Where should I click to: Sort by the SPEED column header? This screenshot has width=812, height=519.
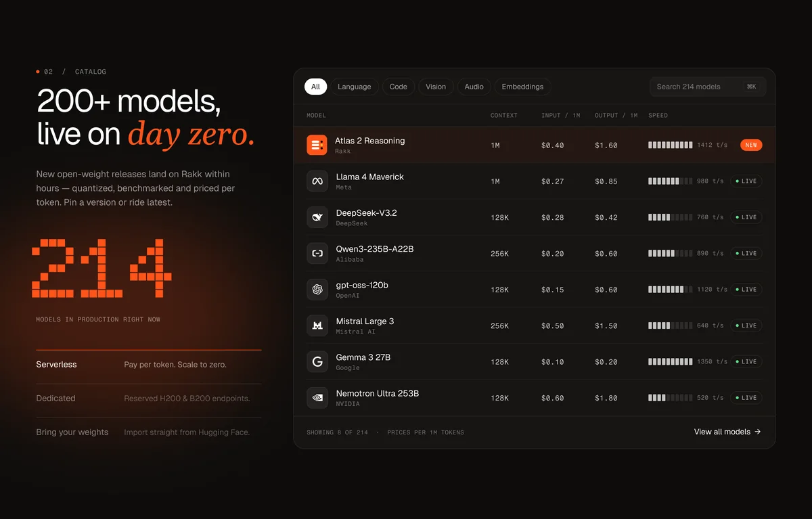point(658,116)
